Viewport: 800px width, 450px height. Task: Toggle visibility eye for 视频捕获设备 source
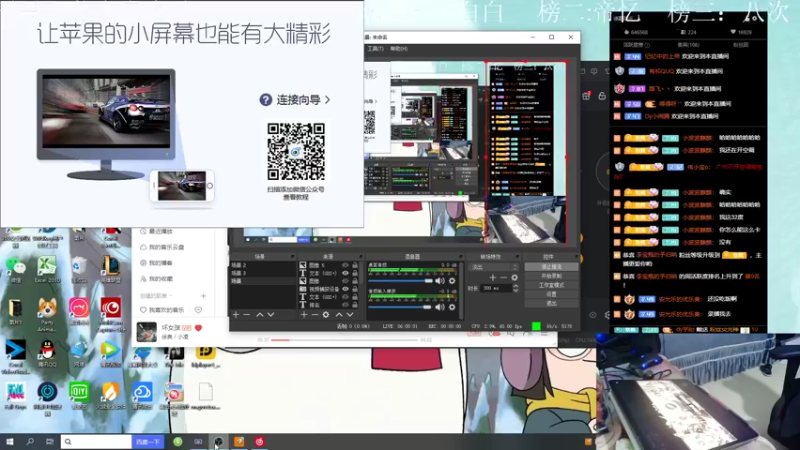pyautogui.click(x=345, y=289)
